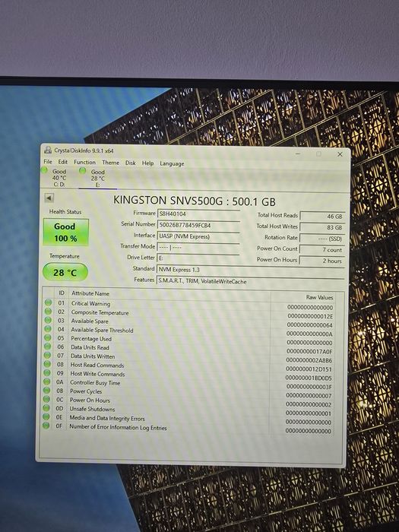399x532 pixels.
Task: Click the green status dot for Data Units Written
Action: coord(47,355)
